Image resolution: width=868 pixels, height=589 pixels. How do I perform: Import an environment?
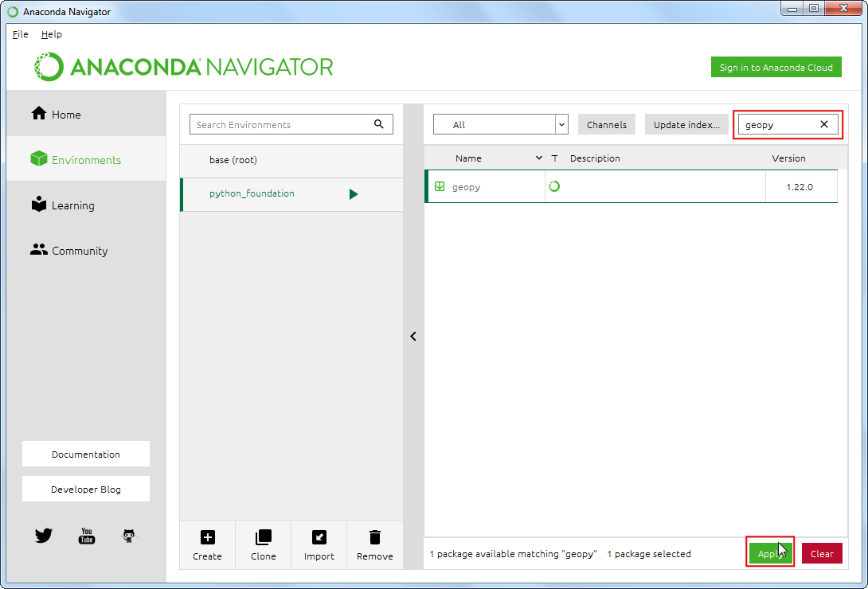click(319, 544)
